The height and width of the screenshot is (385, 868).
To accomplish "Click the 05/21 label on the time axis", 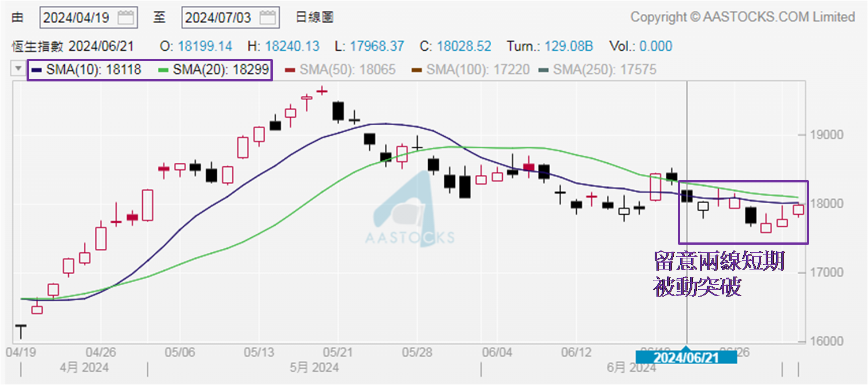I will coord(338,352).
